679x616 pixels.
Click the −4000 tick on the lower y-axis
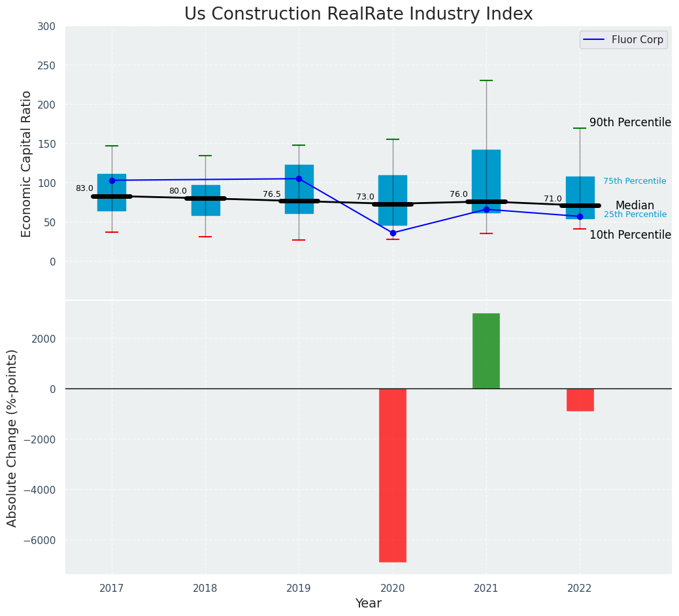coord(40,490)
